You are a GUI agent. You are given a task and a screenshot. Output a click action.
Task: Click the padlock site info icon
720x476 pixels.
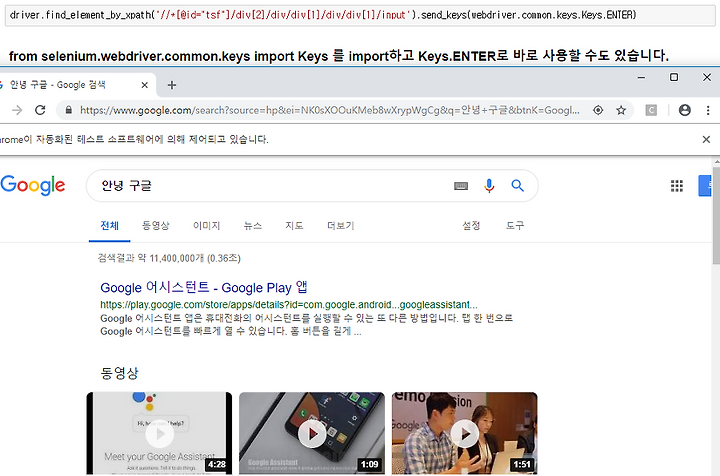pyautogui.click(x=68, y=110)
